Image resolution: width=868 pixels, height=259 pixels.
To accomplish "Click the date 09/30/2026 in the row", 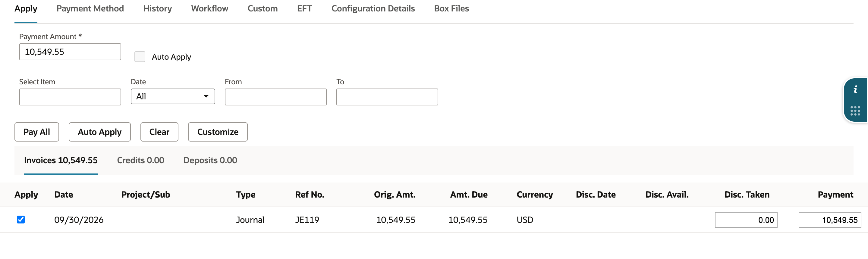I will (x=79, y=220).
